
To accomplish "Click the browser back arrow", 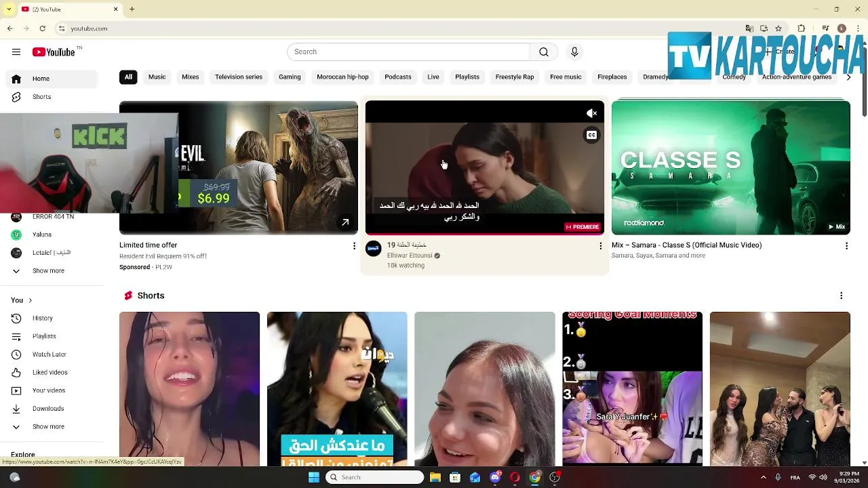I will coord(9,28).
